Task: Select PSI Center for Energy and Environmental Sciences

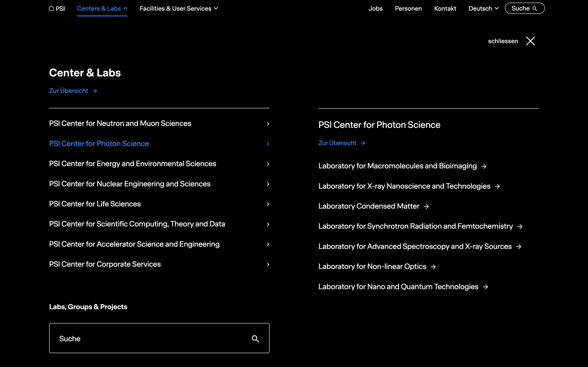Action: click(132, 163)
